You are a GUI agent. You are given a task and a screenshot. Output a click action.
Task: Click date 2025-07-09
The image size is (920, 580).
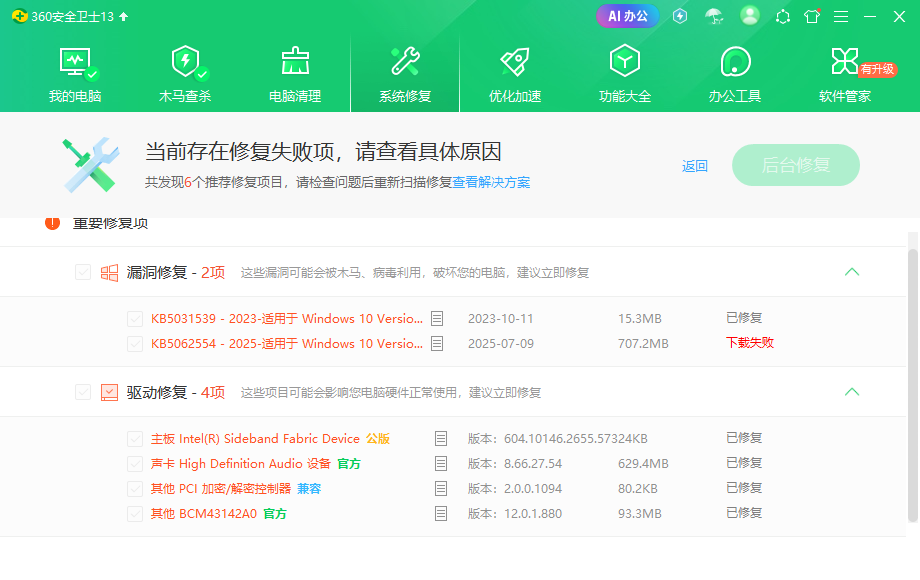point(500,344)
